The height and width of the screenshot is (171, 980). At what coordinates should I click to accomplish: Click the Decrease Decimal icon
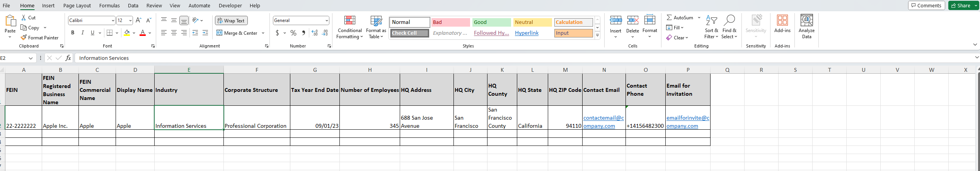tap(325, 33)
